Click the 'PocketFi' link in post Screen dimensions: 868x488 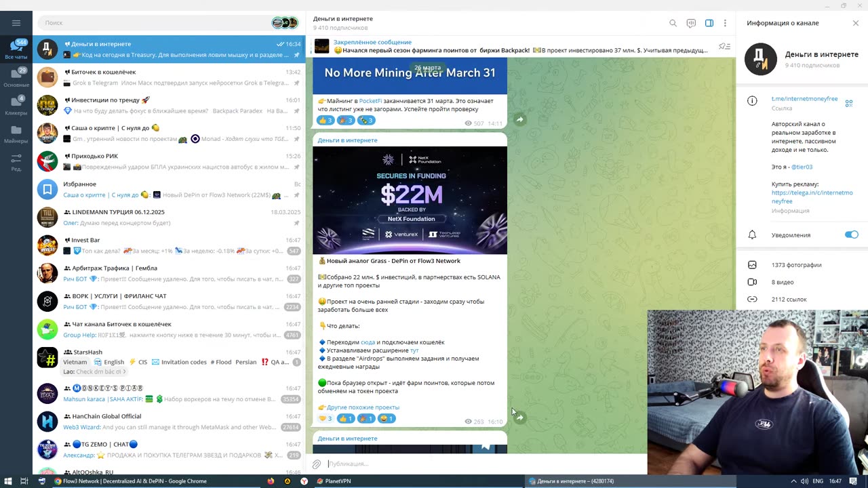(370, 101)
